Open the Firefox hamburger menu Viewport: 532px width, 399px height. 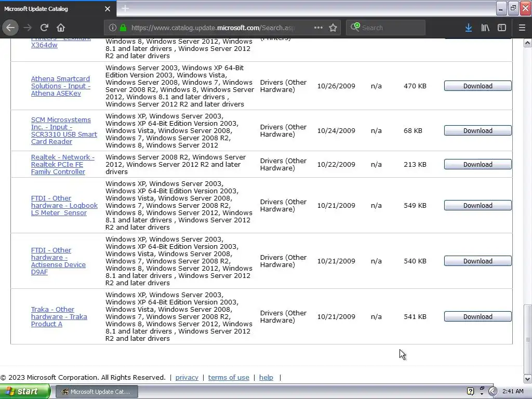[522, 28]
